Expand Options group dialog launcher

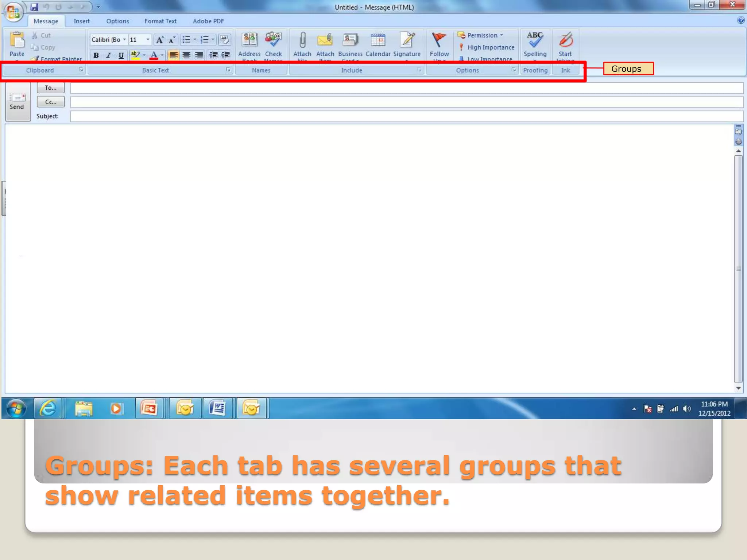tap(514, 70)
